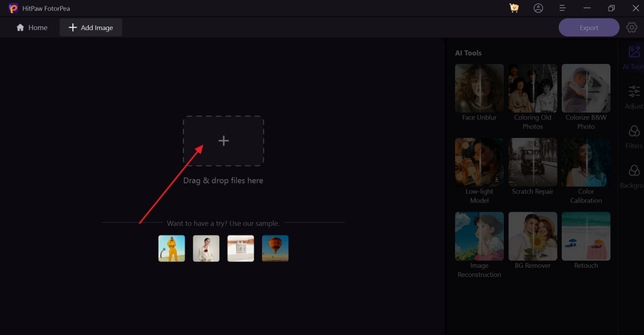This screenshot has width=644, height=335.
Task: Download the Low-light Model tool
Action: tap(496, 181)
